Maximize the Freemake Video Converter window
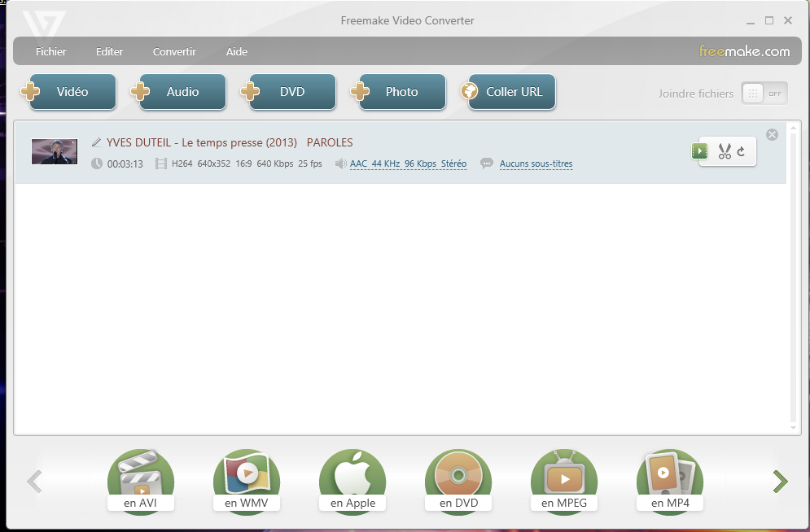The height and width of the screenshot is (532, 810). (x=769, y=20)
